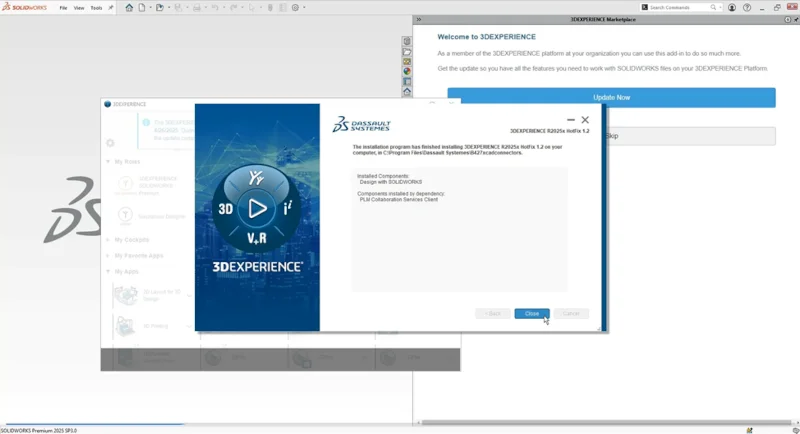Click the File Explorer folder task pane tab

(407, 52)
